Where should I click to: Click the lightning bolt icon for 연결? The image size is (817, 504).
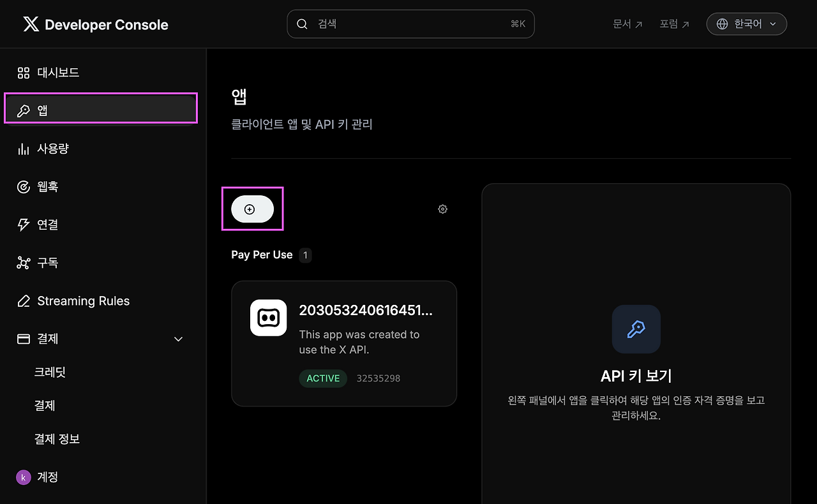click(x=24, y=225)
